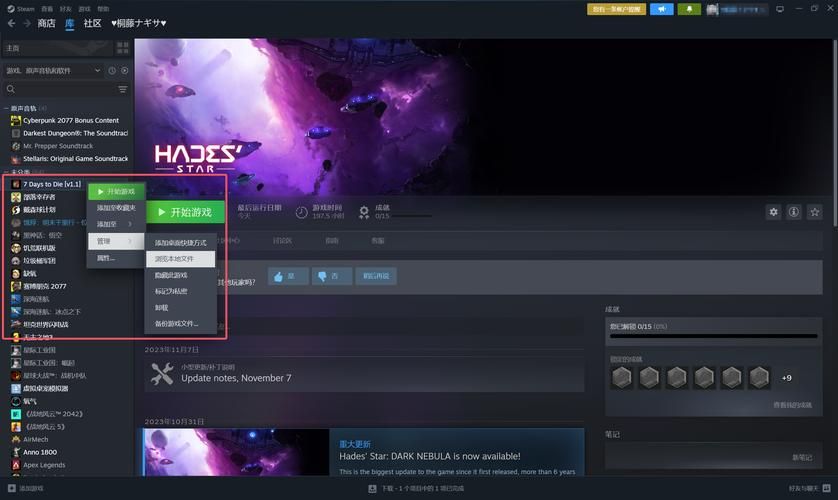Open the 查看 menu
Screen dimensions: 838x500
(x=47, y=9)
